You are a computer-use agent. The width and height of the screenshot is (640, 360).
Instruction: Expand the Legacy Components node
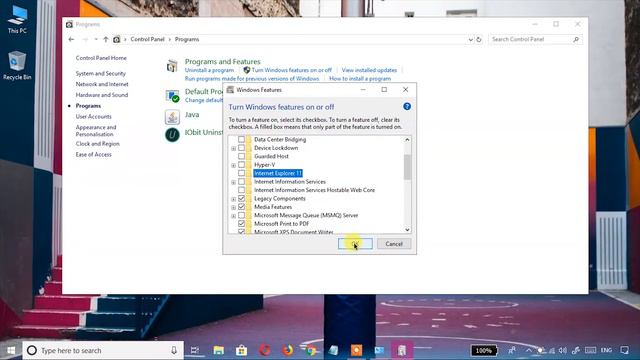233,199
